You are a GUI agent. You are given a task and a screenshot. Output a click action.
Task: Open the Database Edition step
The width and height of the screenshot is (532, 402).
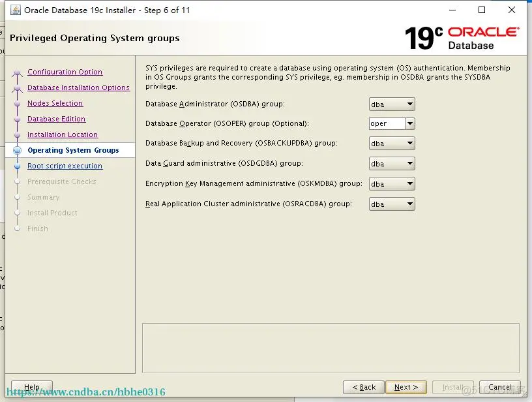click(x=56, y=119)
